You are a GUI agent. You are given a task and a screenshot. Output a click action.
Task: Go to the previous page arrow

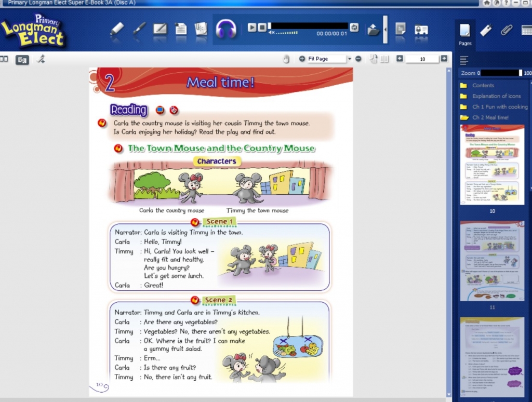(x=400, y=59)
